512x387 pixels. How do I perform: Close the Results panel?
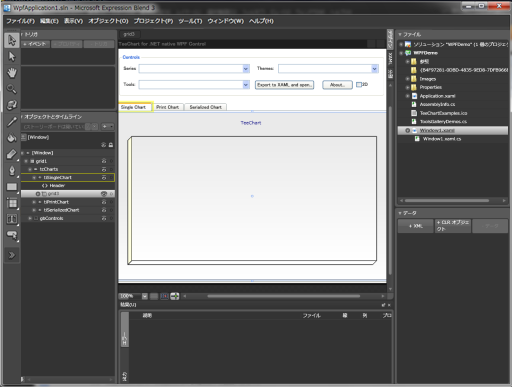tap(389, 305)
